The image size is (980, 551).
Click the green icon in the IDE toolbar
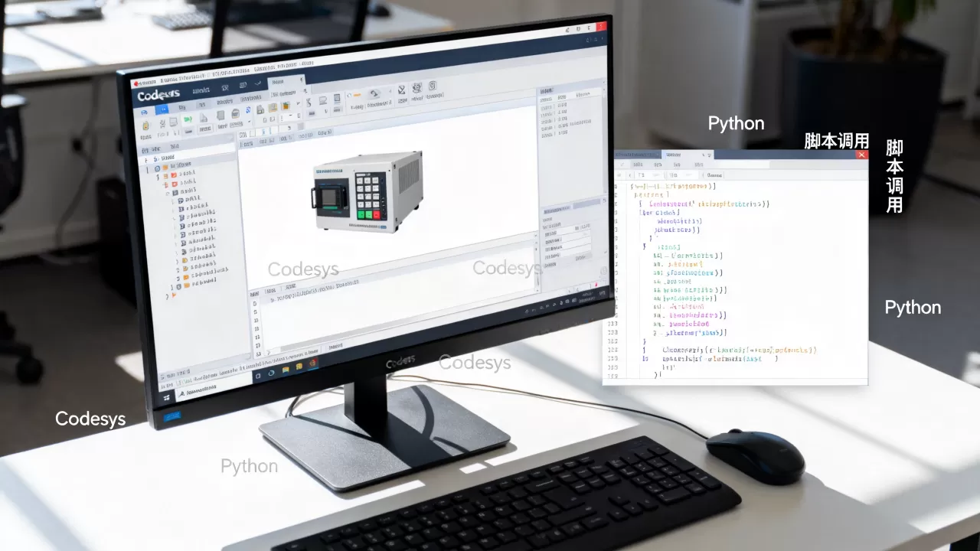pos(188,119)
